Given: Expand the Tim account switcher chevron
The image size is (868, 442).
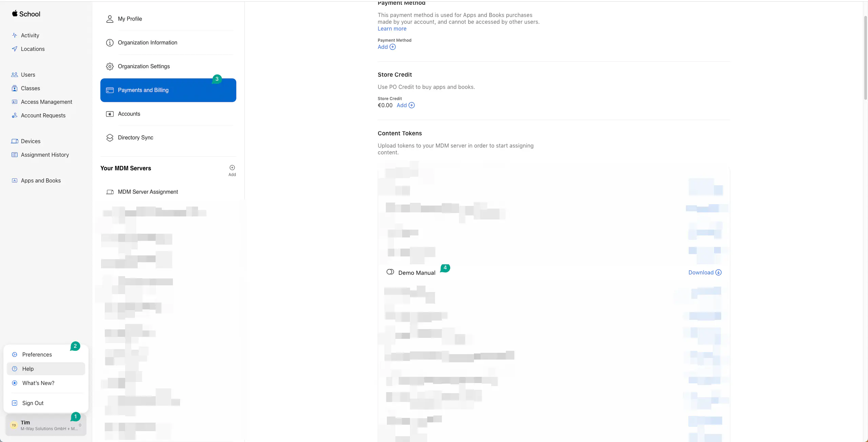Looking at the screenshot, I should [x=80, y=425].
